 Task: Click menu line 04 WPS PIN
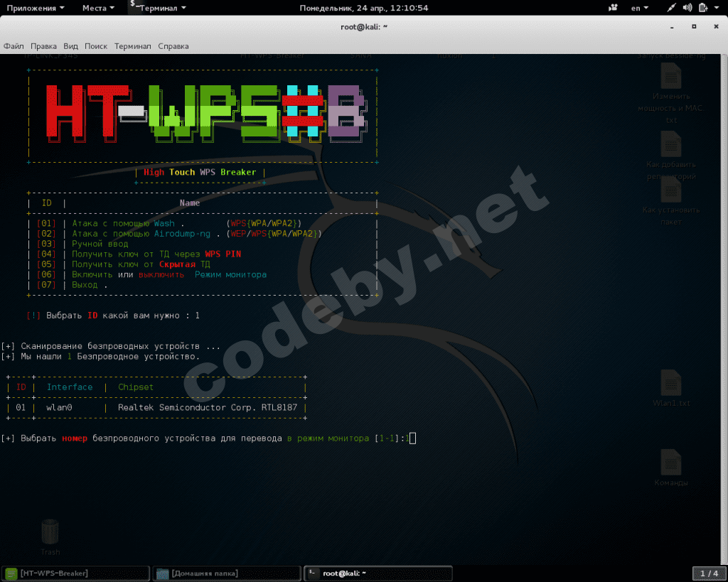(x=139, y=254)
